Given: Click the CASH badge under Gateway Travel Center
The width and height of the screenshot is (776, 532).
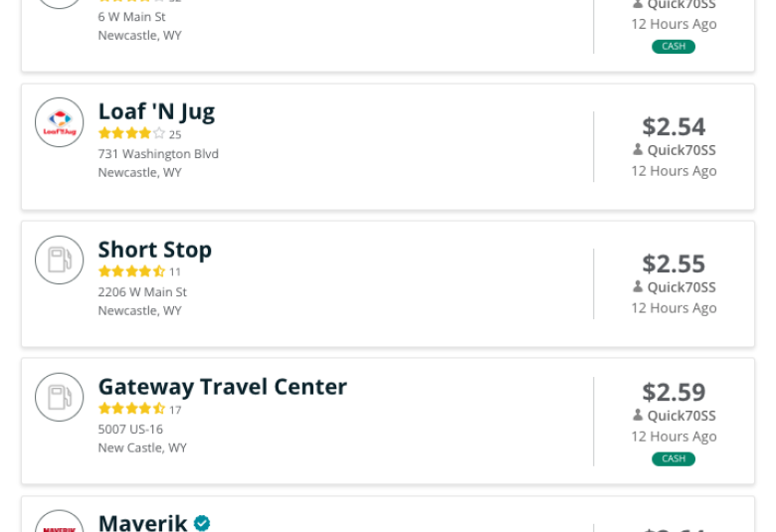Looking at the screenshot, I should (x=674, y=458).
